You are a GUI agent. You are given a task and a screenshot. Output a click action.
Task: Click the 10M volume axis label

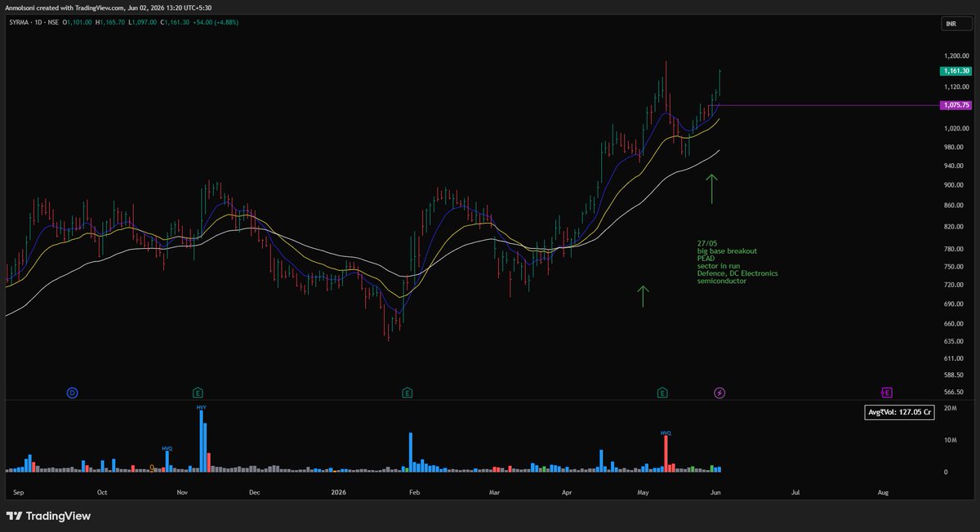[951, 441]
